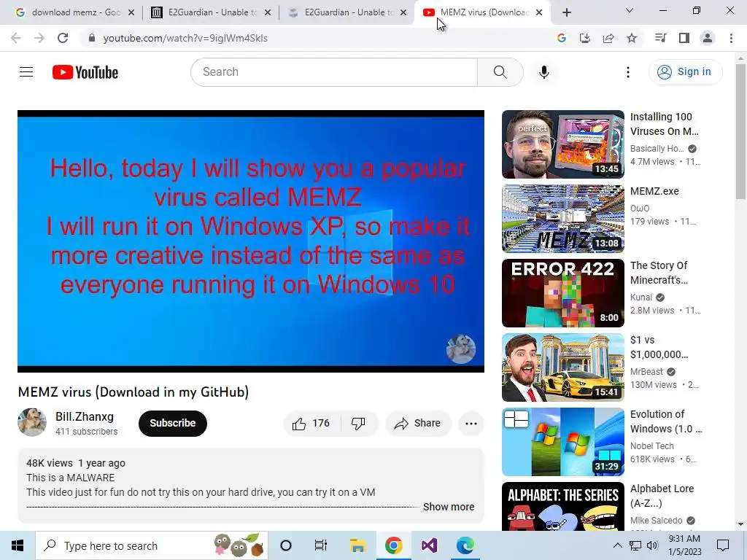The height and width of the screenshot is (560, 747).
Task: Open the YouTube hamburger guide menu
Action: click(x=26, y=72)
